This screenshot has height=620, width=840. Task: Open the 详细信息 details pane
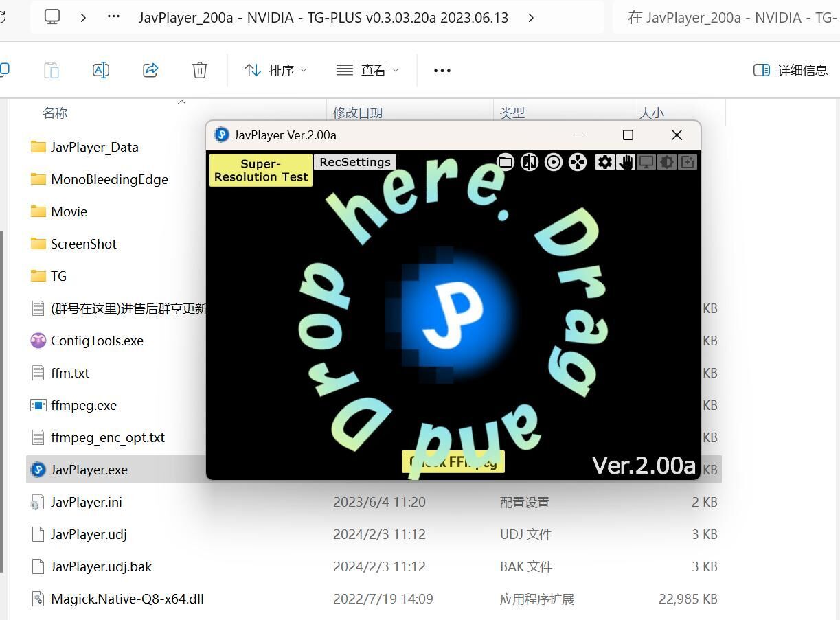pyautogui.click(x=791, y=70)
